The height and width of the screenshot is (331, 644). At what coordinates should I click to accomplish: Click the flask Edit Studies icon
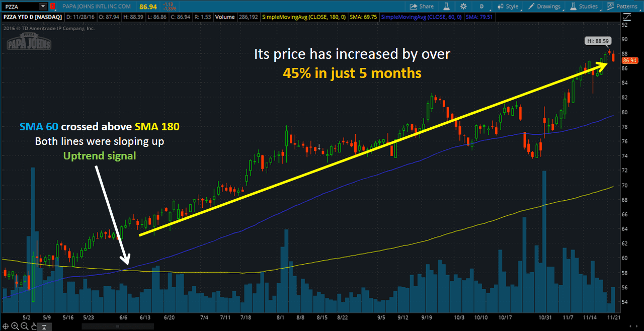[446, 7]
